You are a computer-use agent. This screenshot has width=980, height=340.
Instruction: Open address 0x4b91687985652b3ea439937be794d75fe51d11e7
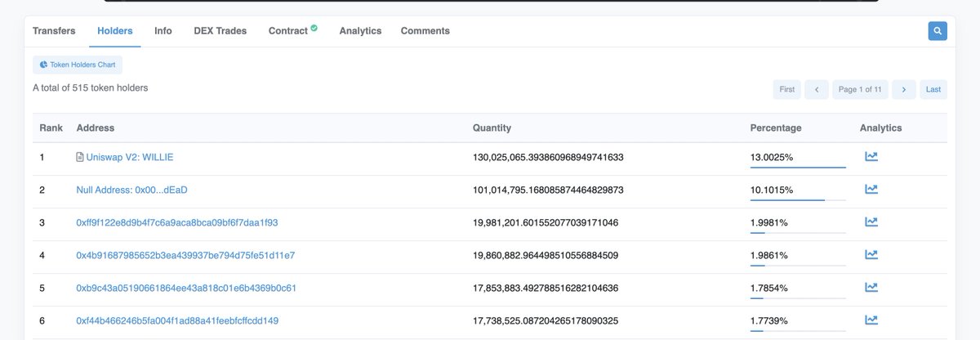coord(185,255)
